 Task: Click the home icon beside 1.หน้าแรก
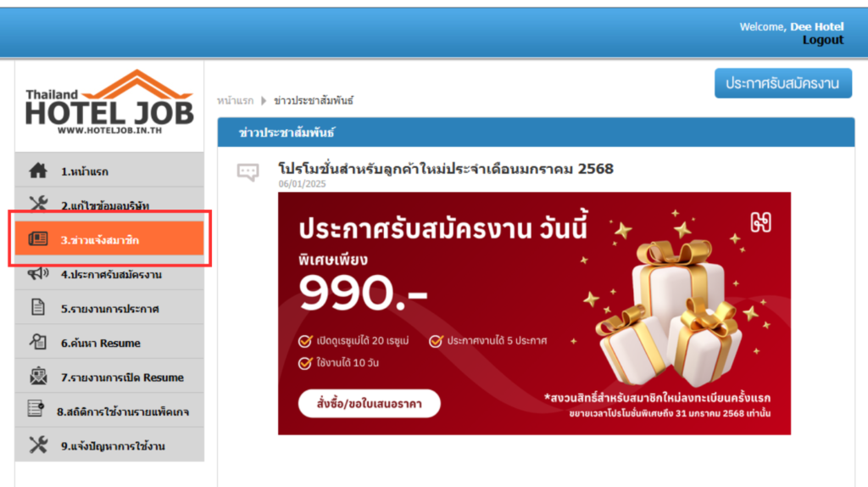point(37,171)
